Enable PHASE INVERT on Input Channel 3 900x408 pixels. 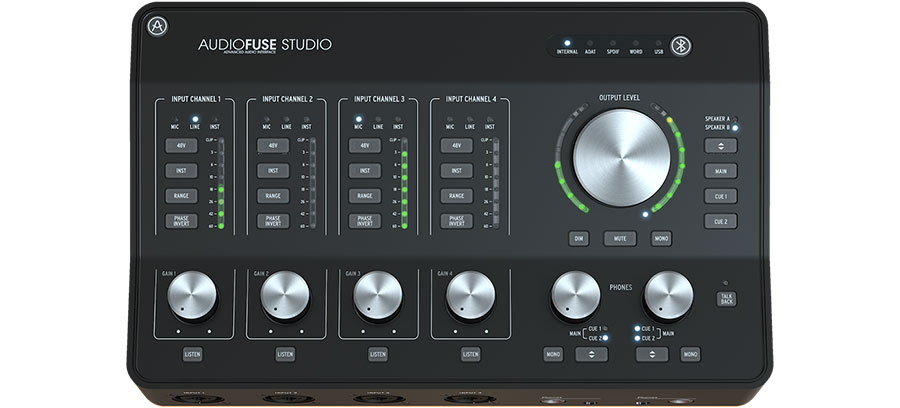[364, 221]
